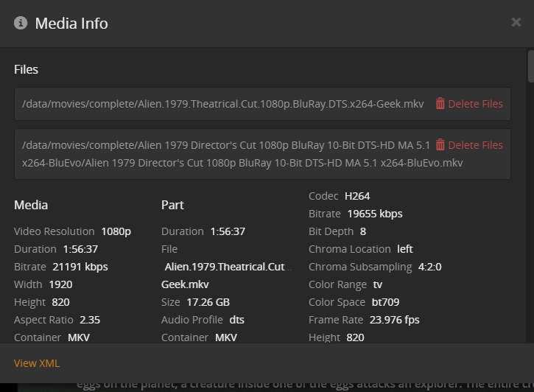
Task: Close the Media Info dialog
Action: [x=516, y=22]
